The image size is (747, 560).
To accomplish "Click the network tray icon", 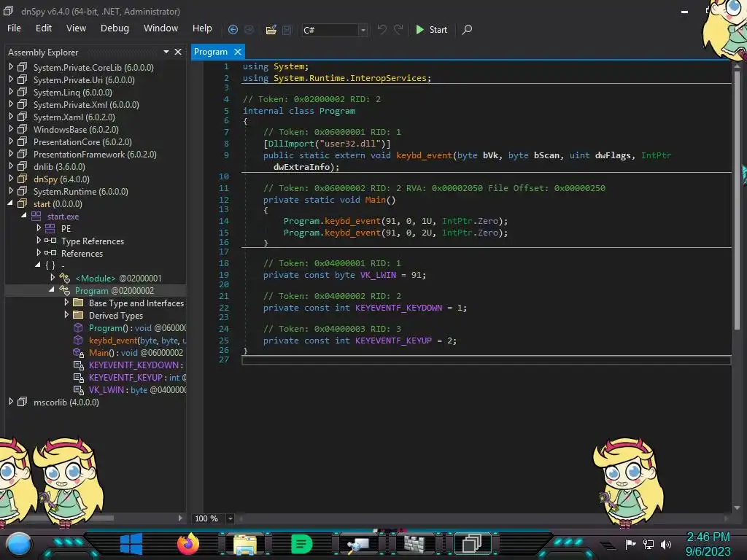I will point(649,544).
